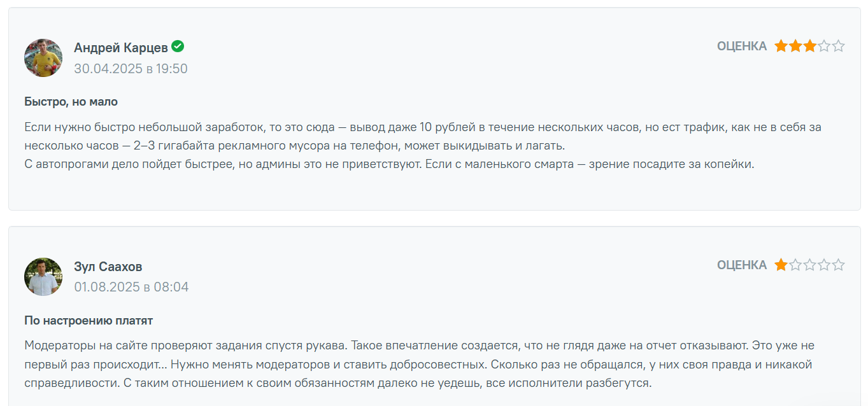
Task: Click the ОЦЕНКА label in Андрей Карцев's review
Action: 742,46
